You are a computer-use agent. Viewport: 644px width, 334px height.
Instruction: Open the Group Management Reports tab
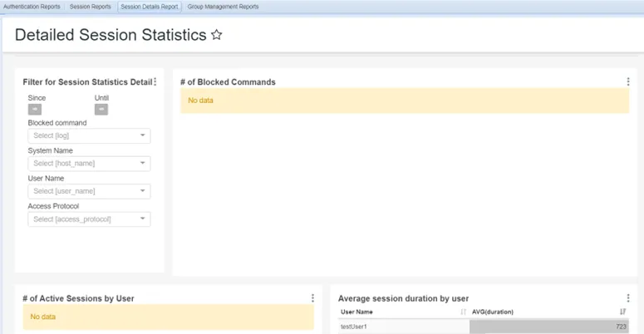click(223, 7)
